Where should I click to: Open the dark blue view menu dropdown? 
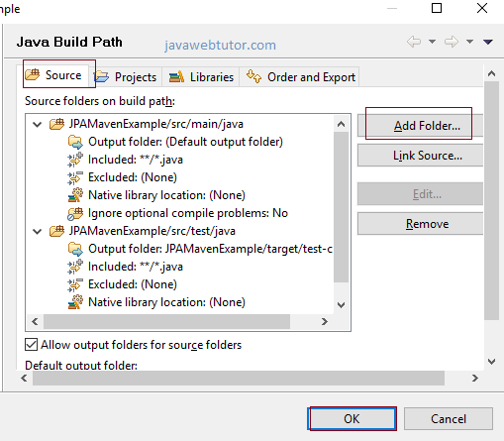point(488,42)
